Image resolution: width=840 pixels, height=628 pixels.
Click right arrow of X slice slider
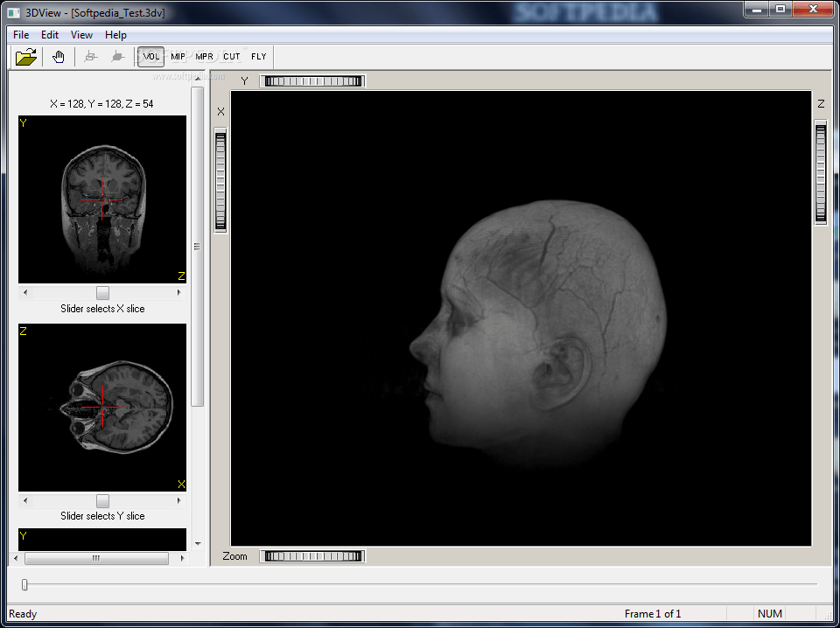[179, 293]
